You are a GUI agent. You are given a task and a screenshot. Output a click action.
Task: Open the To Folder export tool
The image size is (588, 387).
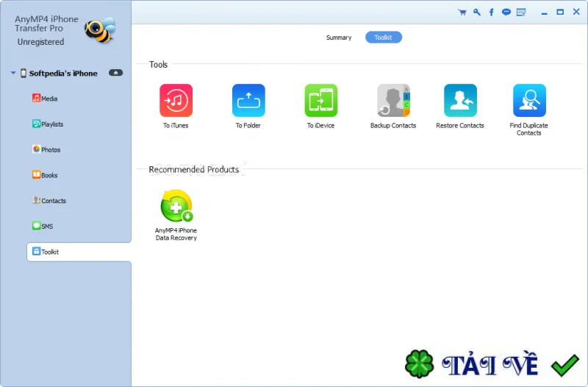[x=248, y=101]
